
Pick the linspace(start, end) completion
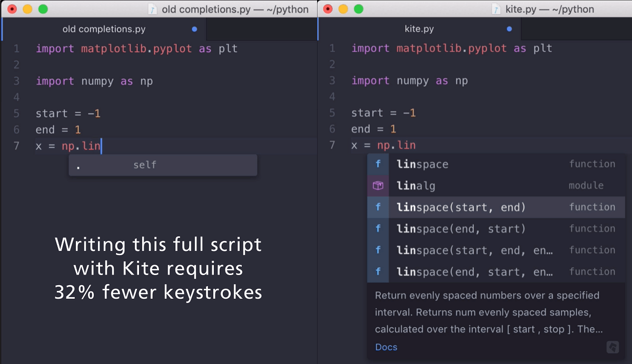[x=496, y=207]
